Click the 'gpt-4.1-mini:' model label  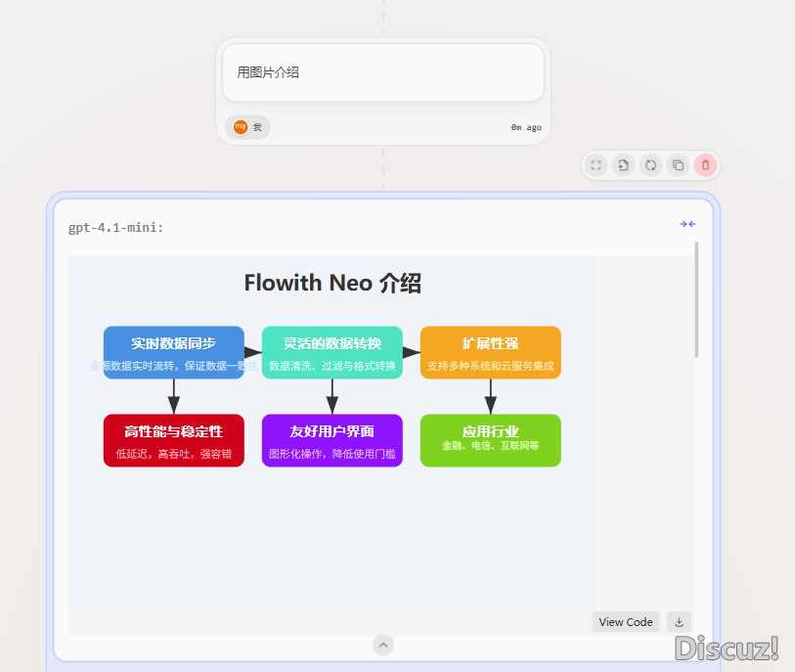(x=116, y=228)
